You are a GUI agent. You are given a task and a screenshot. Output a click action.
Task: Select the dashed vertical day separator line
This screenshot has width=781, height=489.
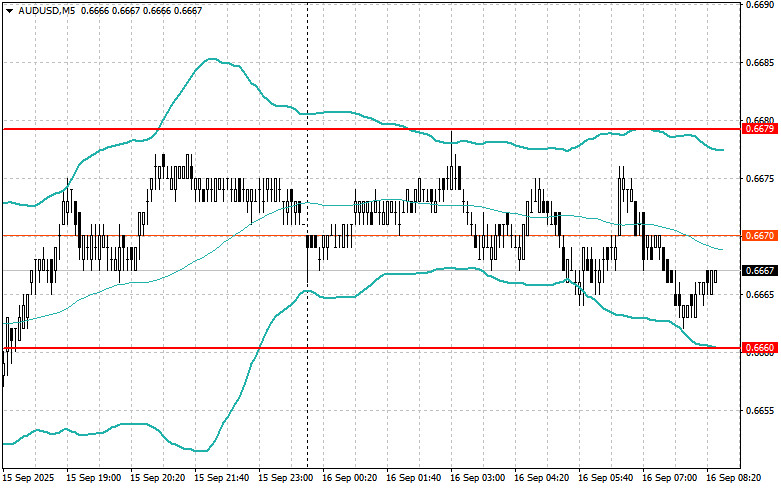[x=307, y=234]
